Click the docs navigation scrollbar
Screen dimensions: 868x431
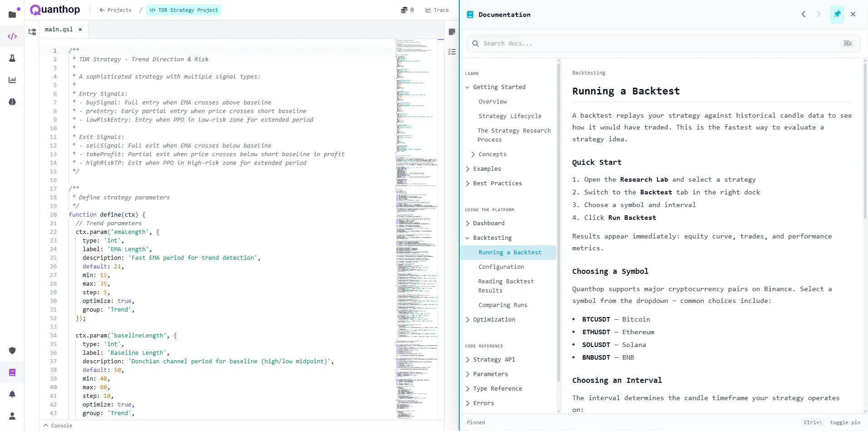[x=559, y=223]
